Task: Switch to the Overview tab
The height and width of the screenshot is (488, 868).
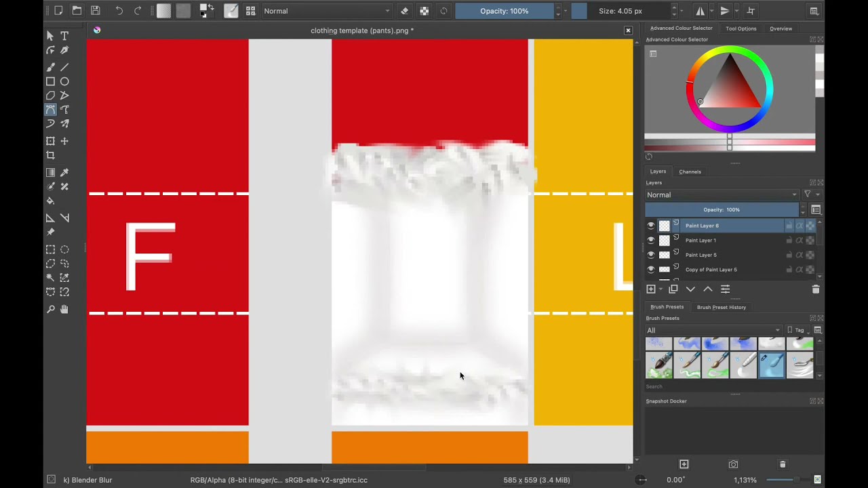Action: click(x=781, y=28)
